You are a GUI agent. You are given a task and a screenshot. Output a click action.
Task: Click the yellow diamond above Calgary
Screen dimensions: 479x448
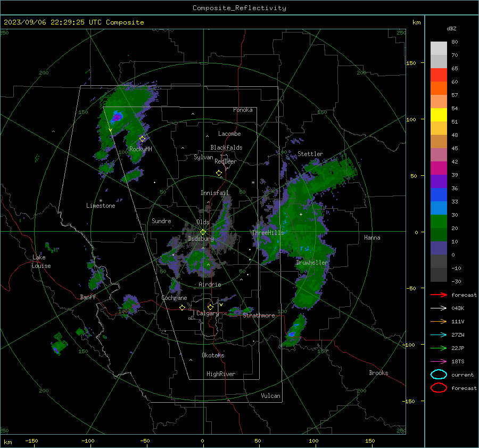coord(210,307)
